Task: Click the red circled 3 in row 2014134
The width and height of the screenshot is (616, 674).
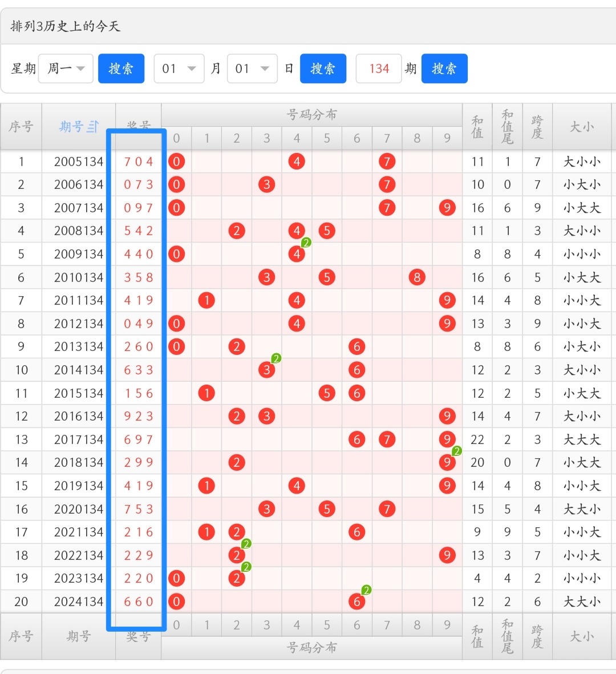Action: coord(266,370)
